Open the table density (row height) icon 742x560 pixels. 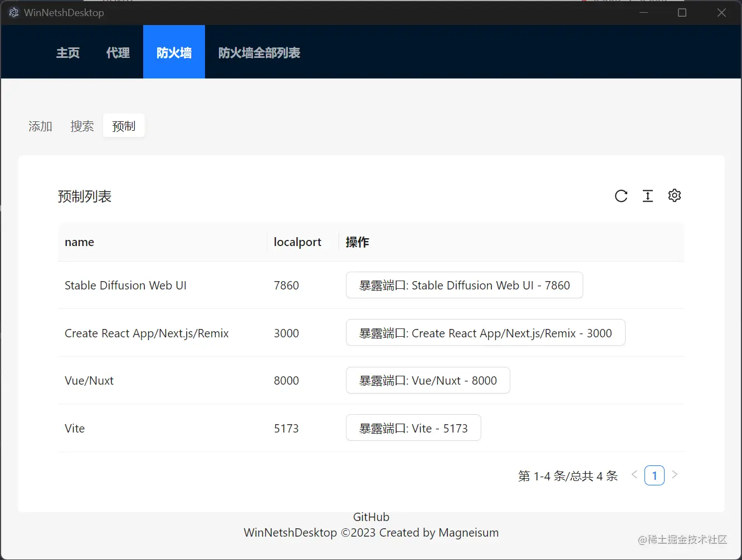[x=648, y=196]
